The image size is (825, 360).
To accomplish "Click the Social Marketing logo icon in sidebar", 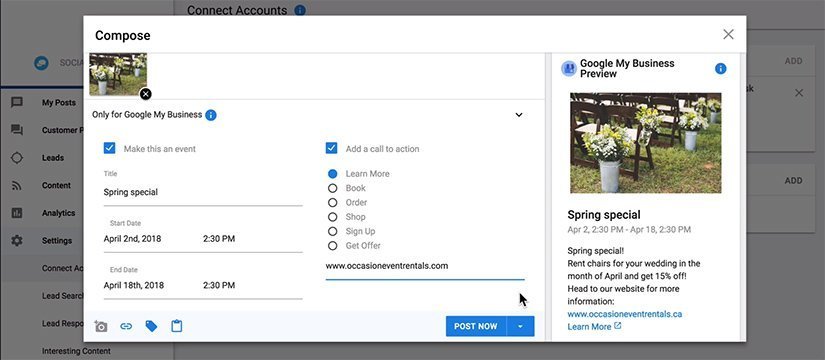I will pyautogui.click(x=42, y=63).
